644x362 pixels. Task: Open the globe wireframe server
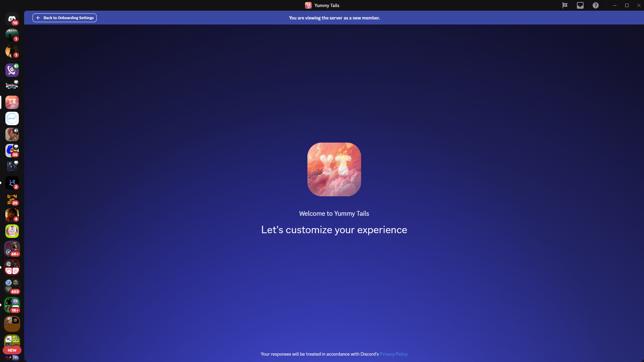coord(12,167)
